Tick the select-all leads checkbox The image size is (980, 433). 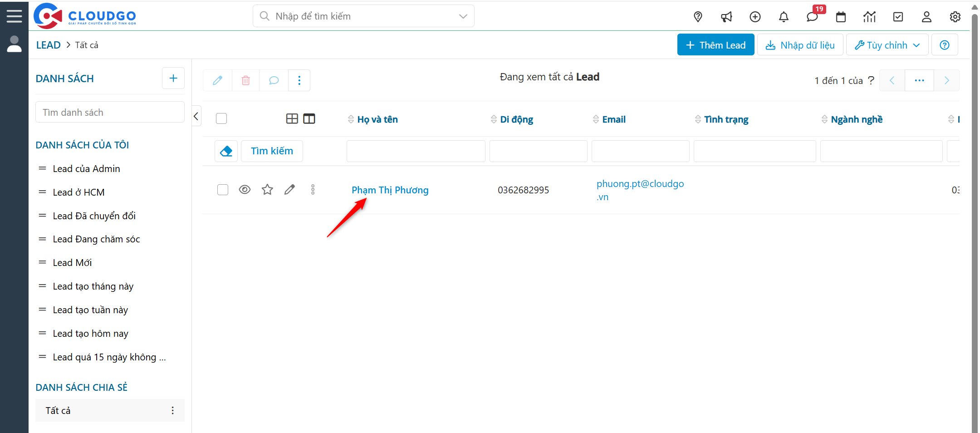click(x=221, y=119)
